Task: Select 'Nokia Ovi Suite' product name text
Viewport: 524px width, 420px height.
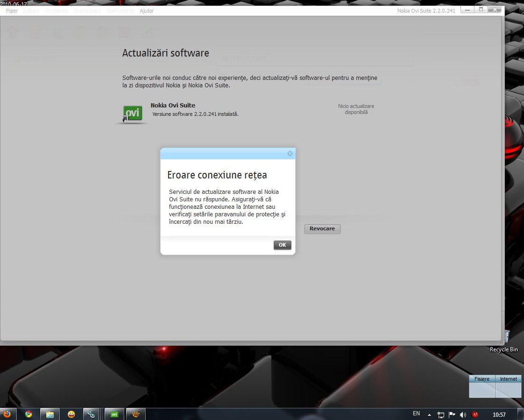Action: [173, 105]
